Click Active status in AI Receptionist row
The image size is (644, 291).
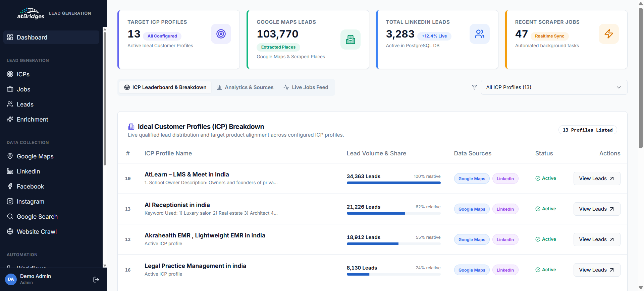pos(546,209)
